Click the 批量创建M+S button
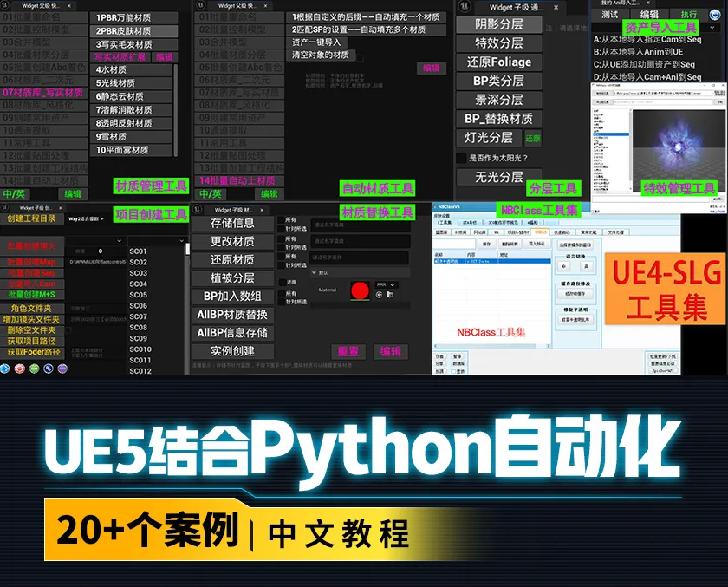728x587 pixels. point(31,295)
